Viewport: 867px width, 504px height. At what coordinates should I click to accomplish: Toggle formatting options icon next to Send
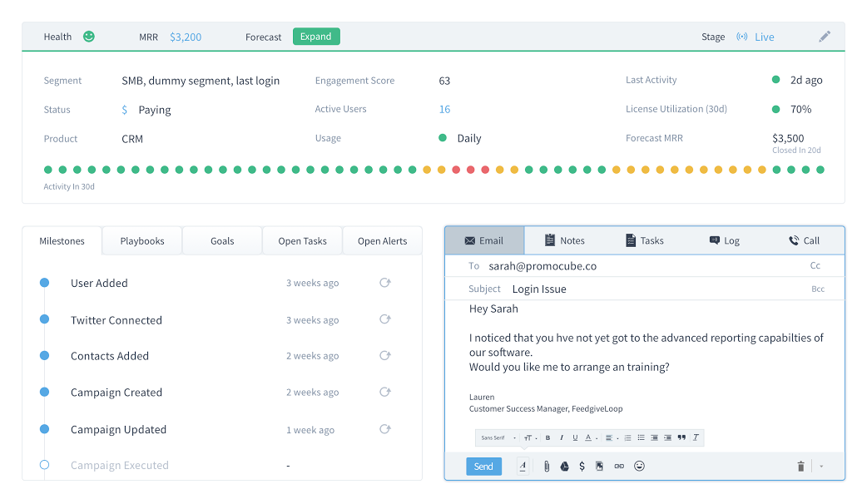[523, 466]
